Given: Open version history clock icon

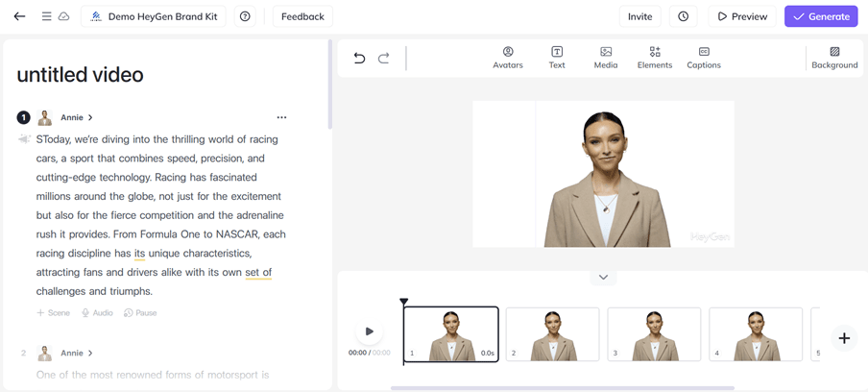Looking at the screenshot, I should tap(683, 16).
